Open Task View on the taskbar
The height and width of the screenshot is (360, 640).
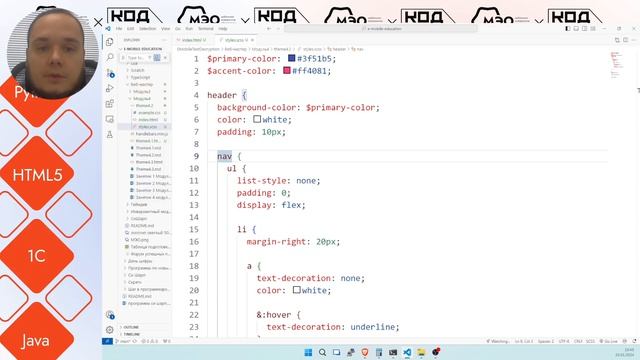coord(336,352)
